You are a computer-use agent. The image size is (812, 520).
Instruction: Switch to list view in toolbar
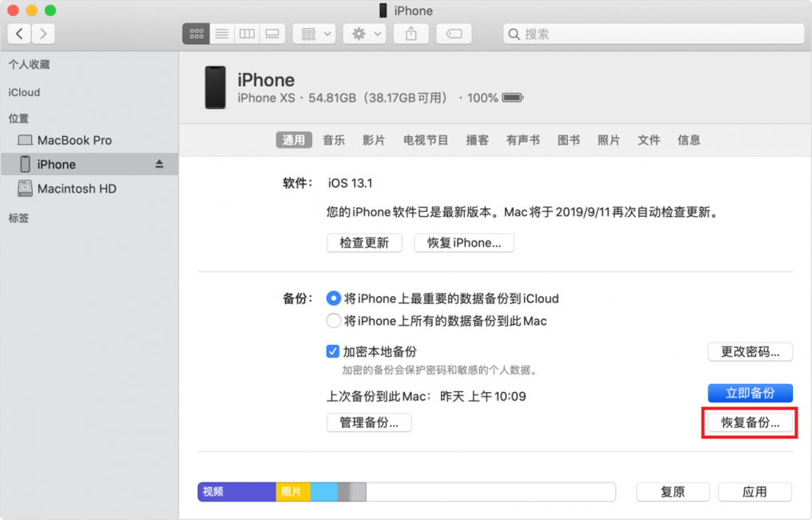click(x=222, y=34)
